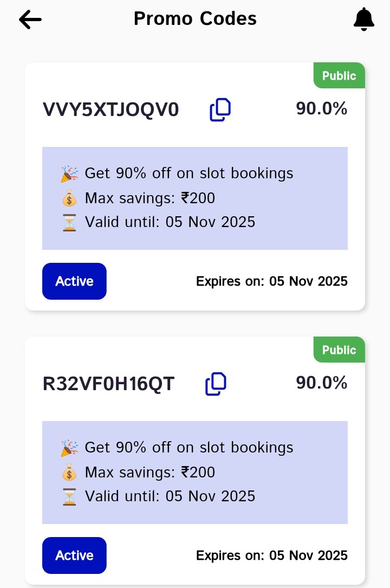The height and width of the screenshot is (588, 390).
Task: Copy the VVY5XTJOQV0 promo code
Action: (x=220, y=109)
